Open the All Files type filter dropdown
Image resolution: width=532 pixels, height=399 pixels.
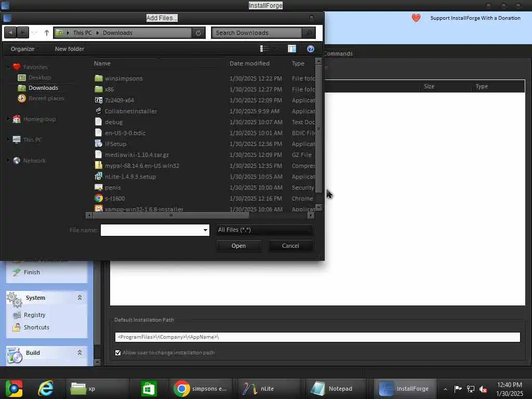click(x=264, y=230)
